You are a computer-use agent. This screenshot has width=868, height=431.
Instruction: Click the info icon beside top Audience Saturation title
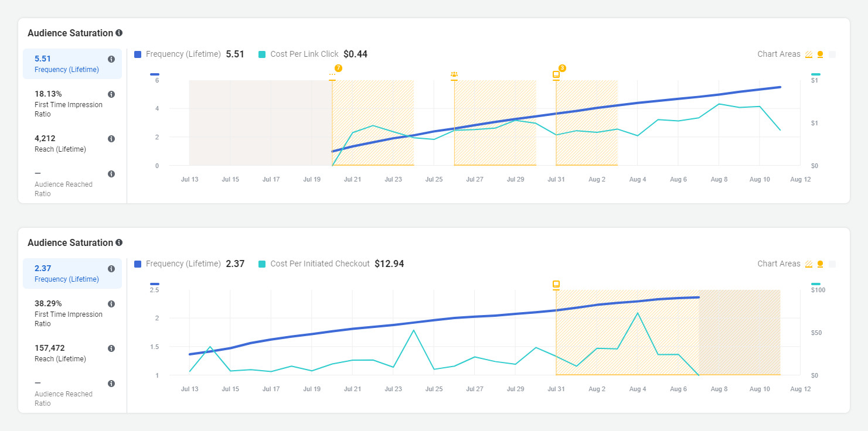coord(119,33)
